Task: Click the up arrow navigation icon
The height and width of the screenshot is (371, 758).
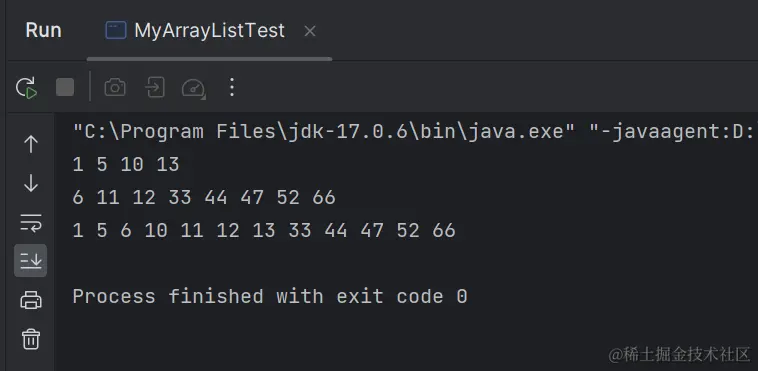Action: [31, 144]
